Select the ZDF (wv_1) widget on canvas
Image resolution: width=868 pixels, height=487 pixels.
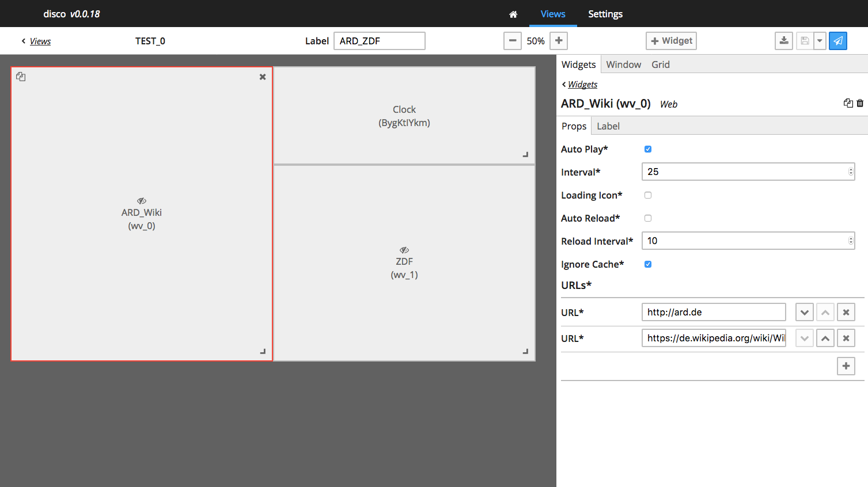(404, 263)
